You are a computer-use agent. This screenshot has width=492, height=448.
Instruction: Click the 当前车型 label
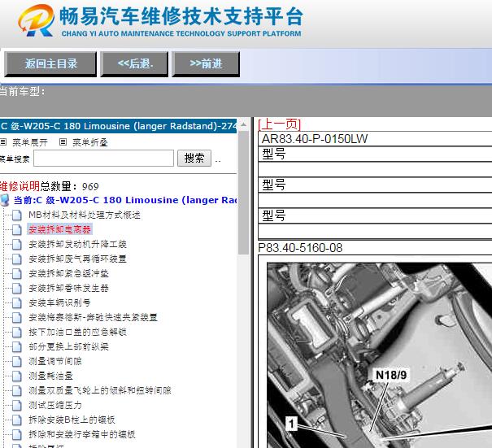(x=22, y=92)
